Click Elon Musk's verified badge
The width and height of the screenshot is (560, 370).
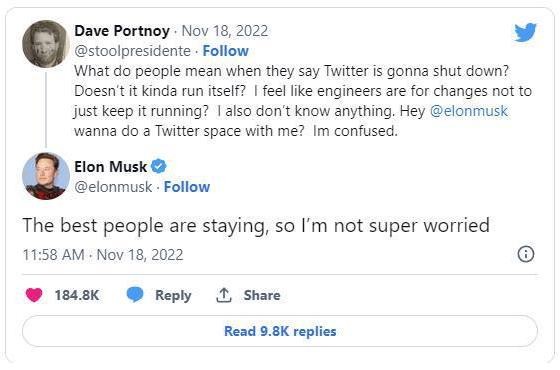159,166
